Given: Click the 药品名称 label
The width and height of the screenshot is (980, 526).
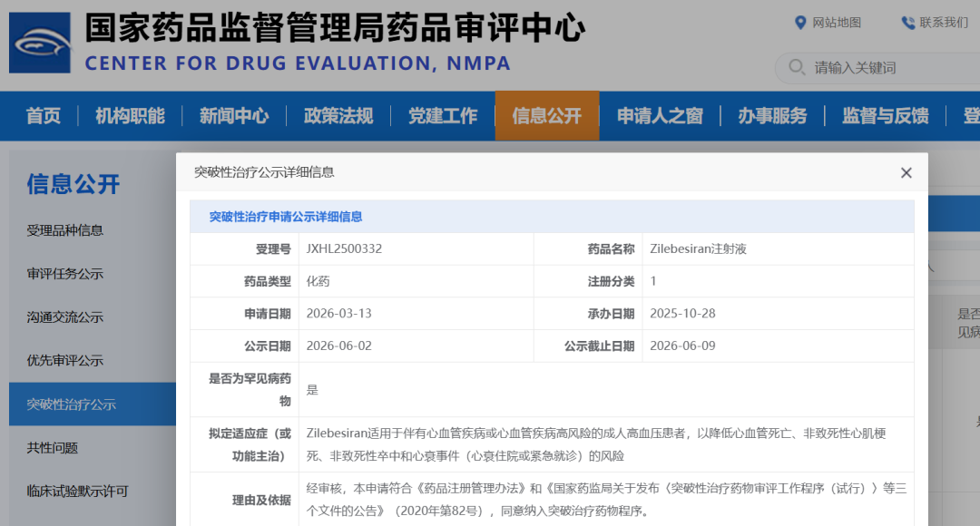Looking at the screenshot, I should point(611,249).
